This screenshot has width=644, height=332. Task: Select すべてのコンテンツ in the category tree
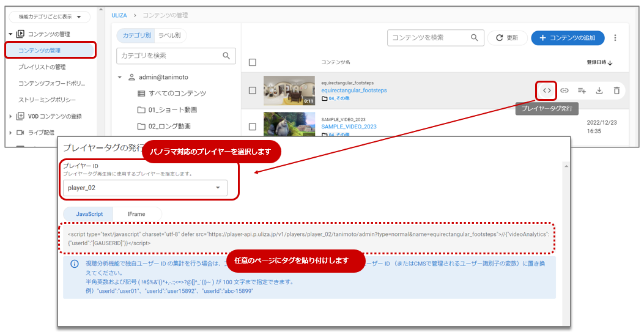(x=177, y=94)
